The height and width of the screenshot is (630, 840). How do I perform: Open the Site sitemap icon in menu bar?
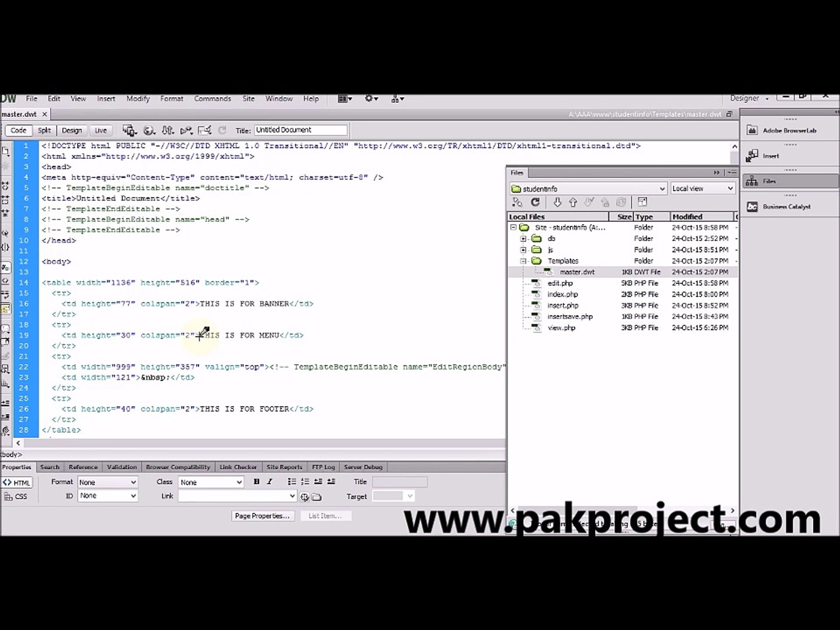click(398, 99)
